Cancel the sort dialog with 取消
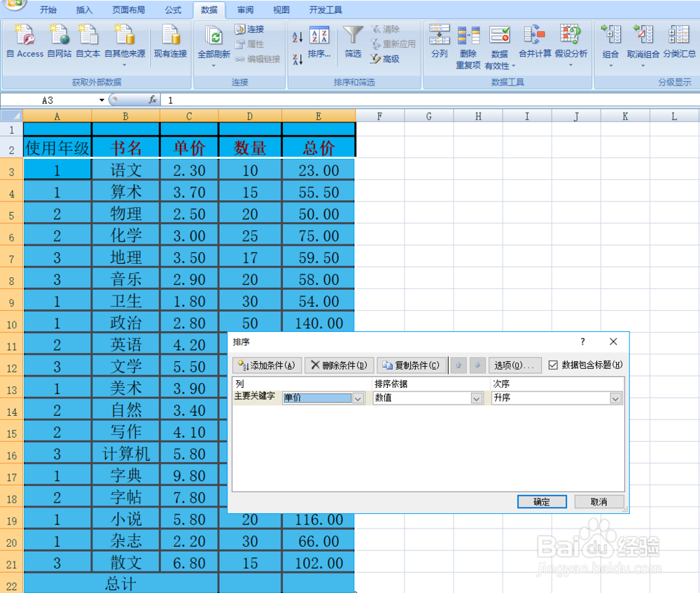700x593 pixels. click(599, 501)
